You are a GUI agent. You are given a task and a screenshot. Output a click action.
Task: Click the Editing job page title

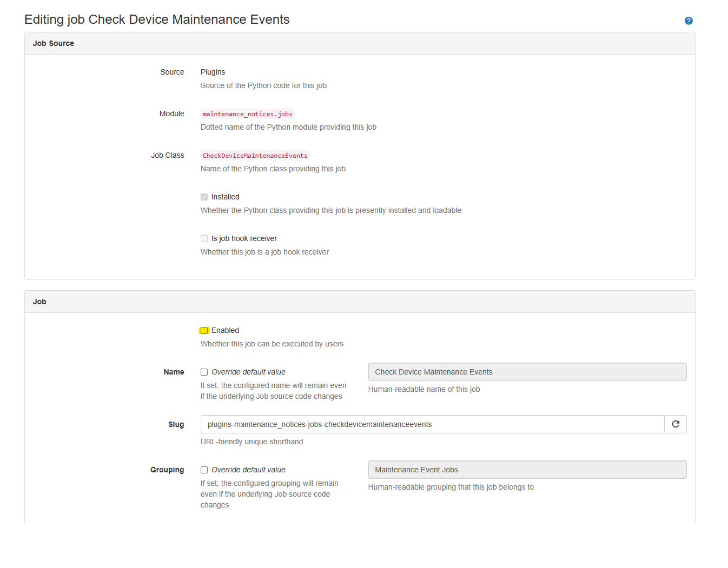tap(157, 19)
